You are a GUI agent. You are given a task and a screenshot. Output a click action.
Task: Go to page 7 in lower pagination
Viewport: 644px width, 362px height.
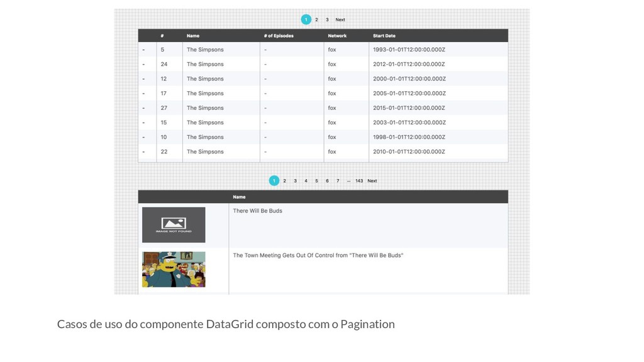coord(338,181)
